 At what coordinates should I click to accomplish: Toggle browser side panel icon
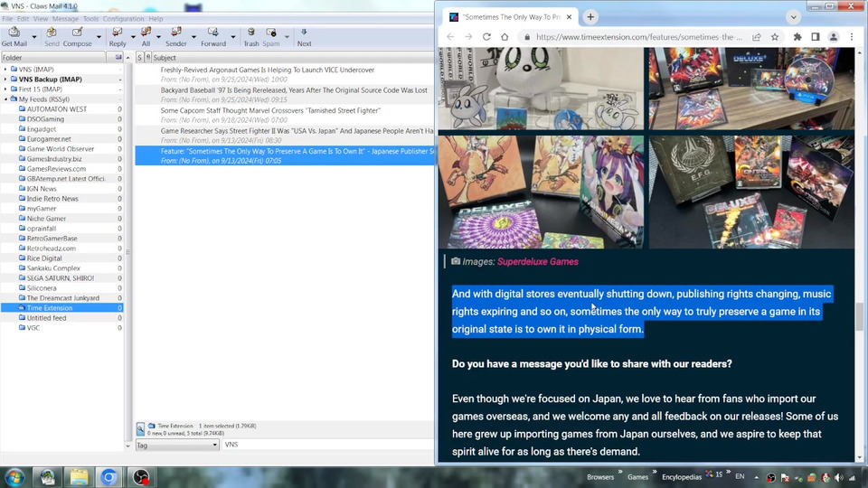(816, 36)
